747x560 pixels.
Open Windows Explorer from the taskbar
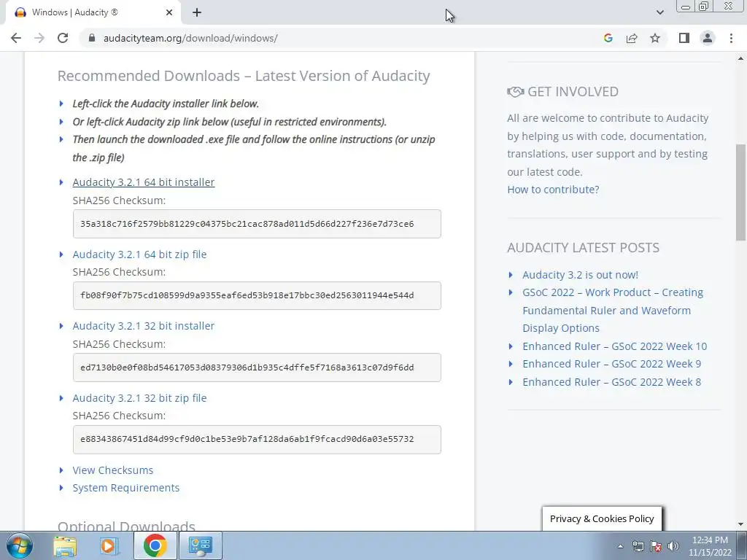coord(65,545)
